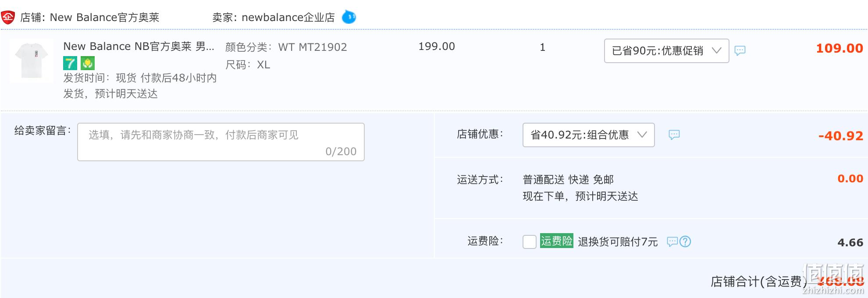Image resolution: width=868 pixels, height=298 pixels.
Task: Click the green and yellow guarantee badge
Action: pos(88,63)
